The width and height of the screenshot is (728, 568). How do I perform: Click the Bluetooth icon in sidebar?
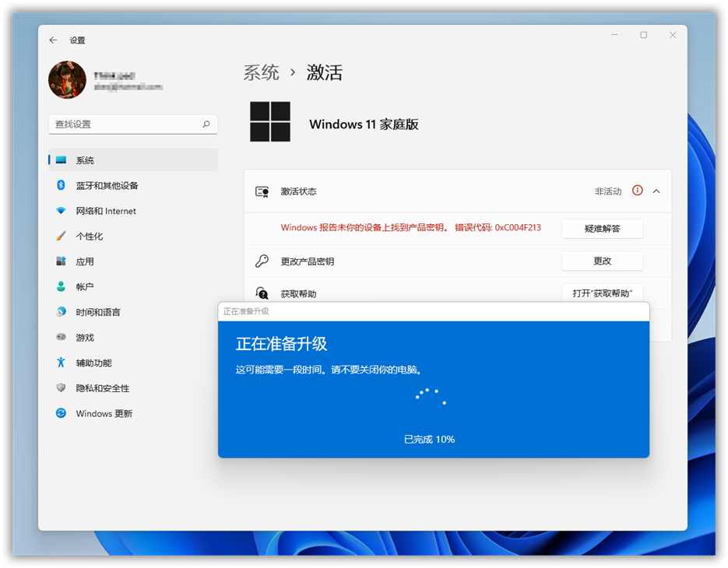pos(61,185)
